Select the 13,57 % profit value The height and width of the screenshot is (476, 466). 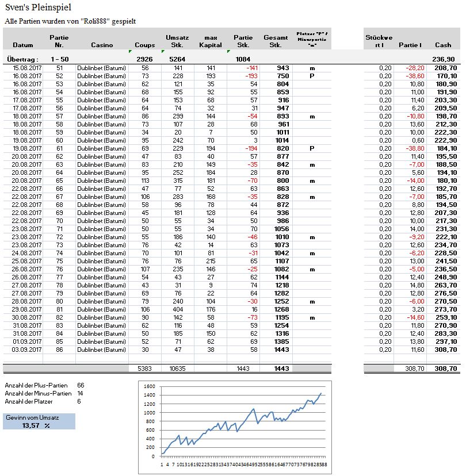click(36, 425)
